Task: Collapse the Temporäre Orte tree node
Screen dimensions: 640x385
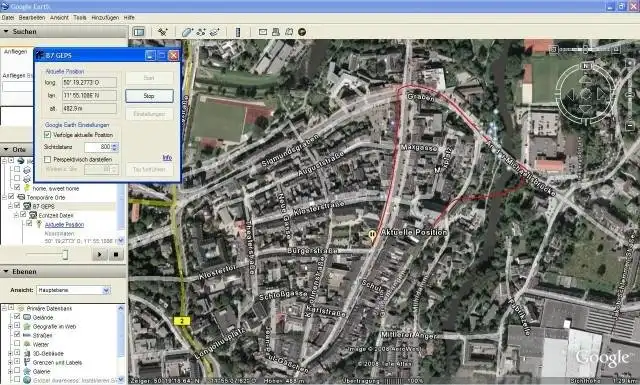Action: coord(4,197)
